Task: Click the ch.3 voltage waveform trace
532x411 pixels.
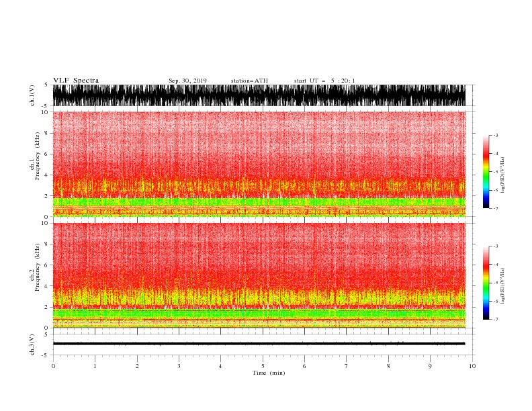Action: pyautogui.click(x=259, y=344)
